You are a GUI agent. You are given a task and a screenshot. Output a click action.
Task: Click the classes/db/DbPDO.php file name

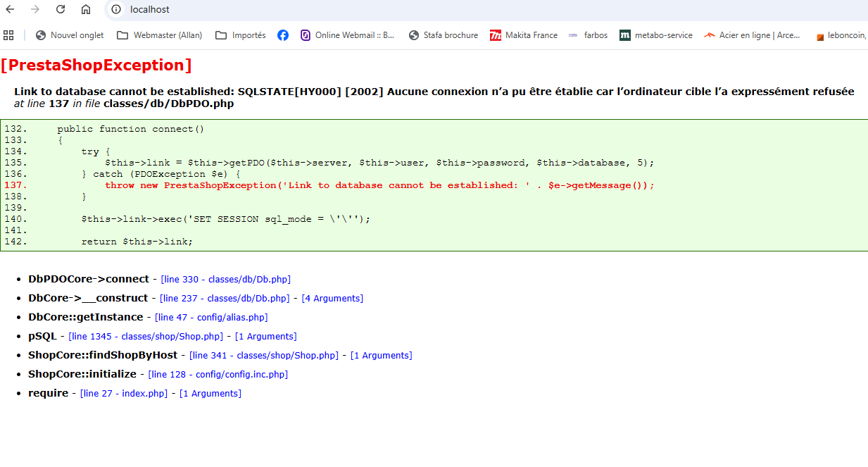click(x=168, y=104)
